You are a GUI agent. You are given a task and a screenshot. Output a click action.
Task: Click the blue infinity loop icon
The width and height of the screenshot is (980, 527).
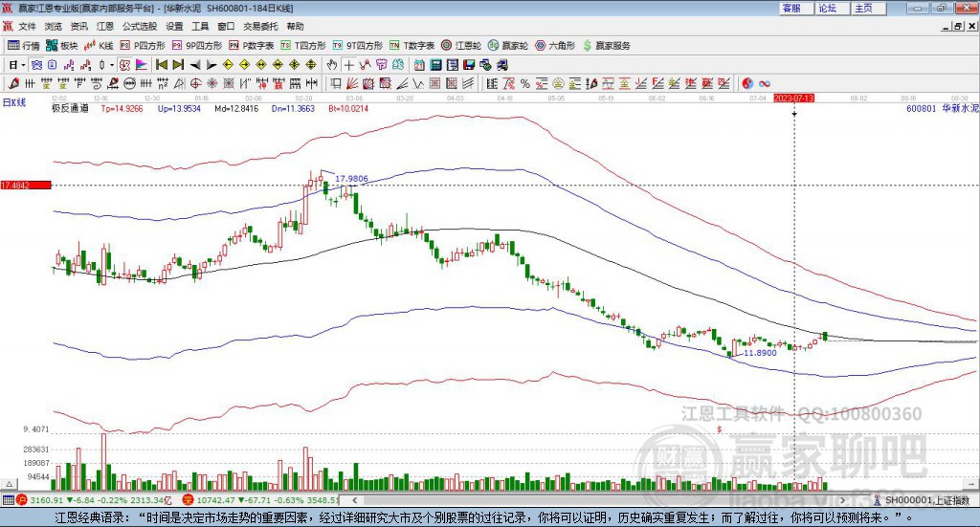[764, 83]
